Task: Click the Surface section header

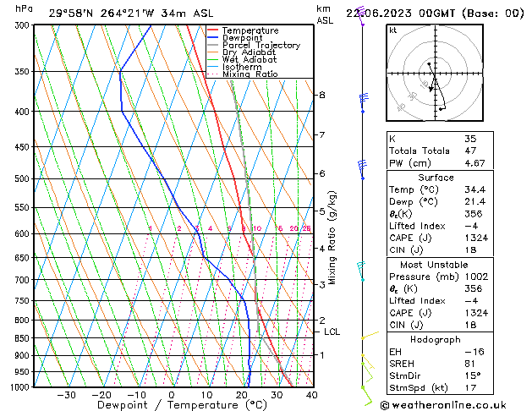Action: click(x=436, y=178)
